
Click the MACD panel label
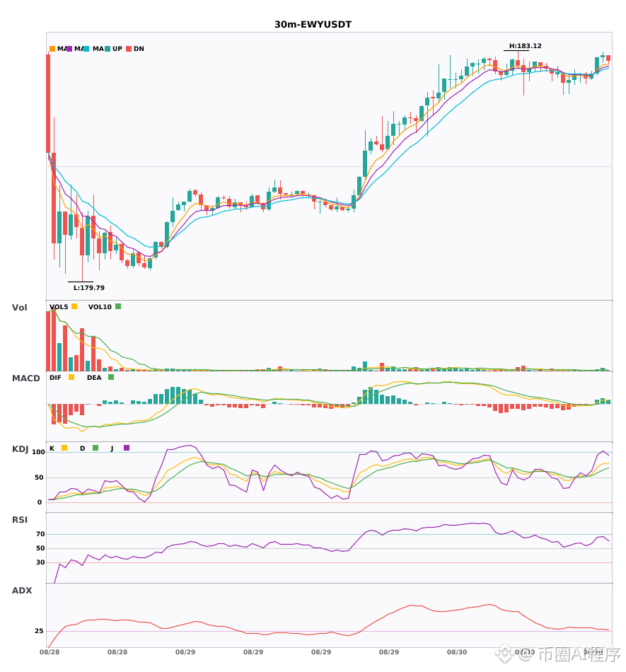pos(25,378)
